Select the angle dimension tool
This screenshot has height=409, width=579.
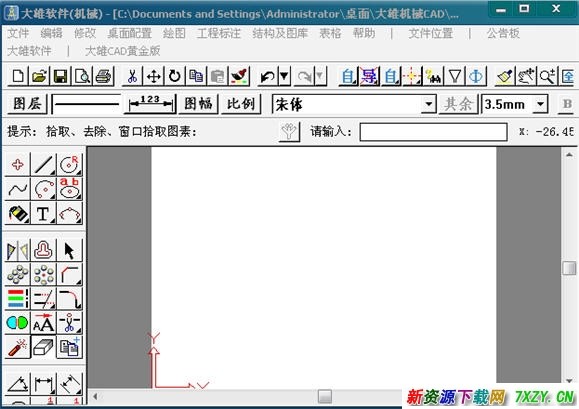[17, 384]
